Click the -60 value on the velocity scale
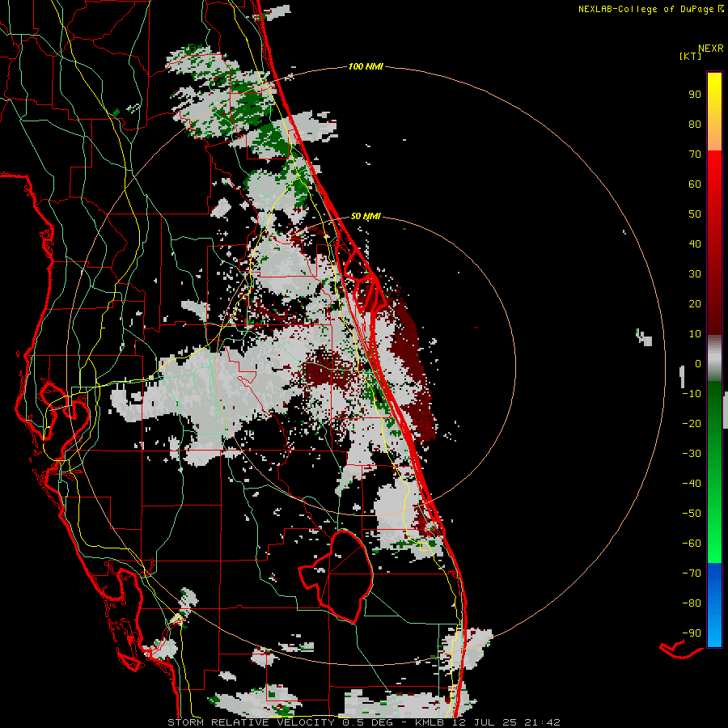This screenshot has height=728, width=728. click(692, 544)
